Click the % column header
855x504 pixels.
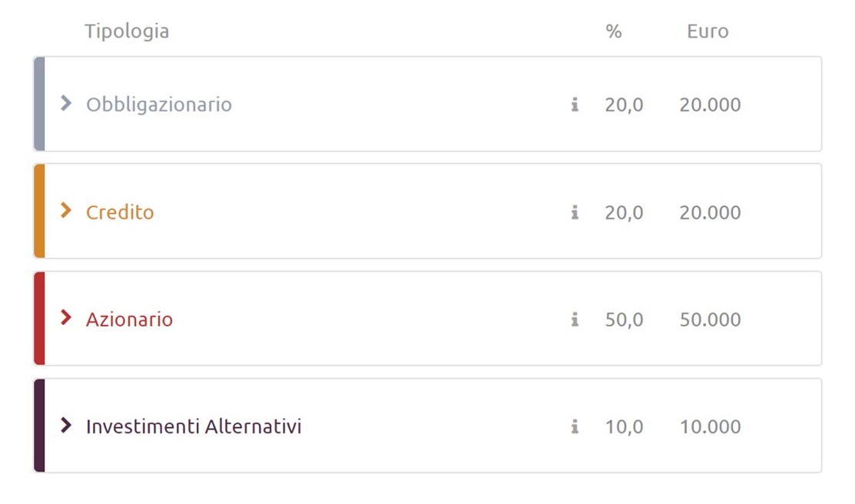[614, 31]
